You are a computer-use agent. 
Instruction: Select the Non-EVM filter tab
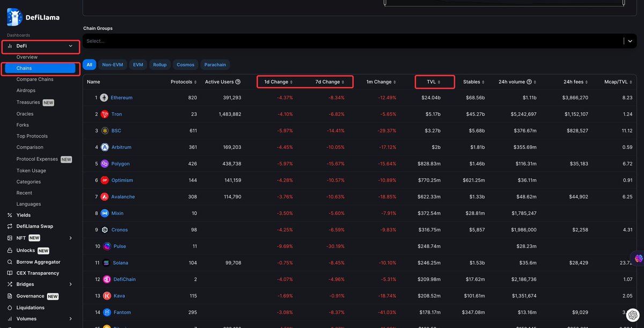click(x=113, y=65)
